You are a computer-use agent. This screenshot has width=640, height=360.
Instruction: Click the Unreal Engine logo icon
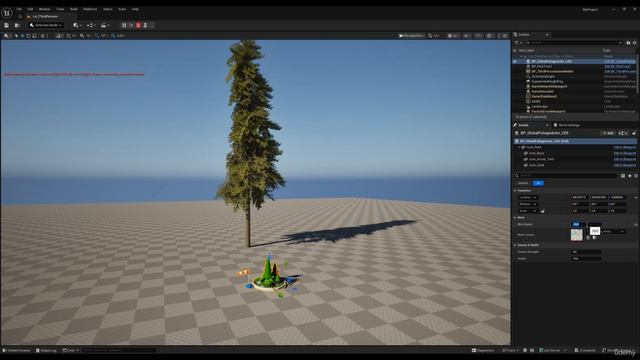point(7,13)
